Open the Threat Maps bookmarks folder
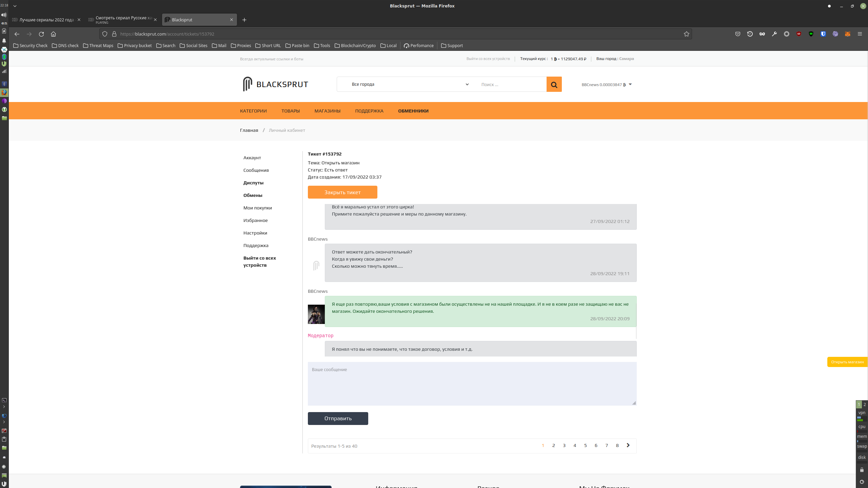868x488 pixels. [98, 46]
